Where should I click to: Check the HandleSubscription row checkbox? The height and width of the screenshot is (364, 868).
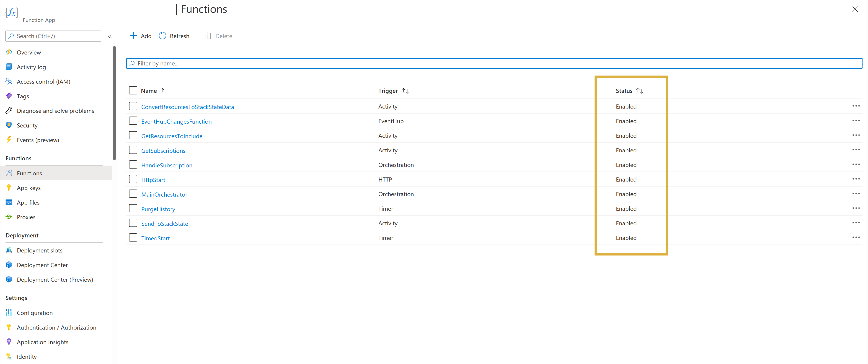point(133,164)
